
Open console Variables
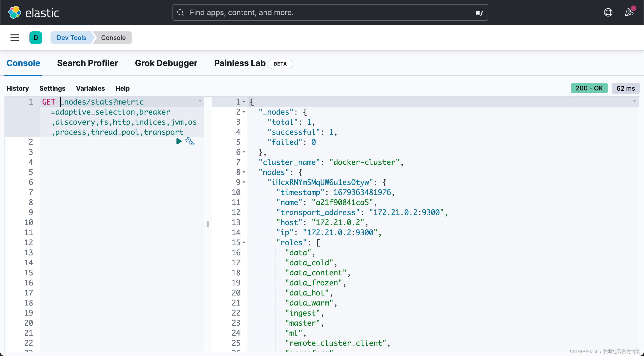pos(90,89)
